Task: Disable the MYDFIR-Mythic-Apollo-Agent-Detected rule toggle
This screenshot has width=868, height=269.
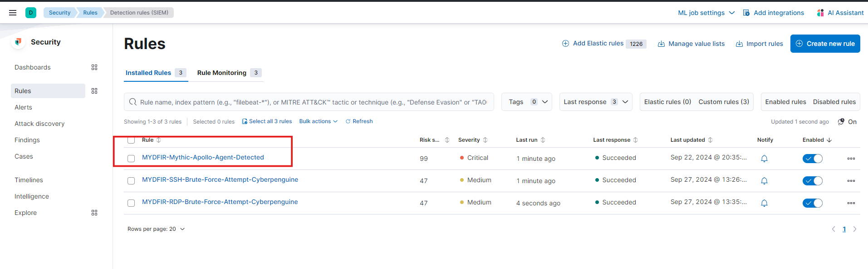Action: click(x=812, y=159)
